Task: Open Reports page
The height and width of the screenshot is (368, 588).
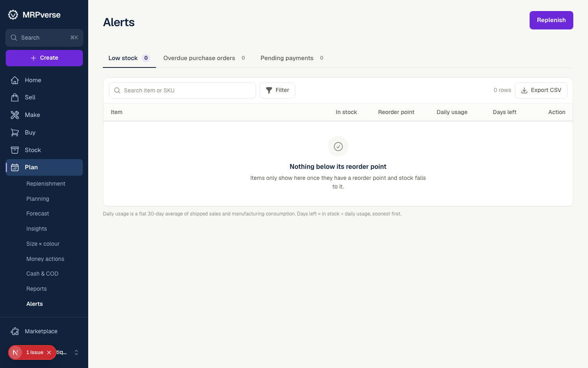Action: tap(36, 289)
